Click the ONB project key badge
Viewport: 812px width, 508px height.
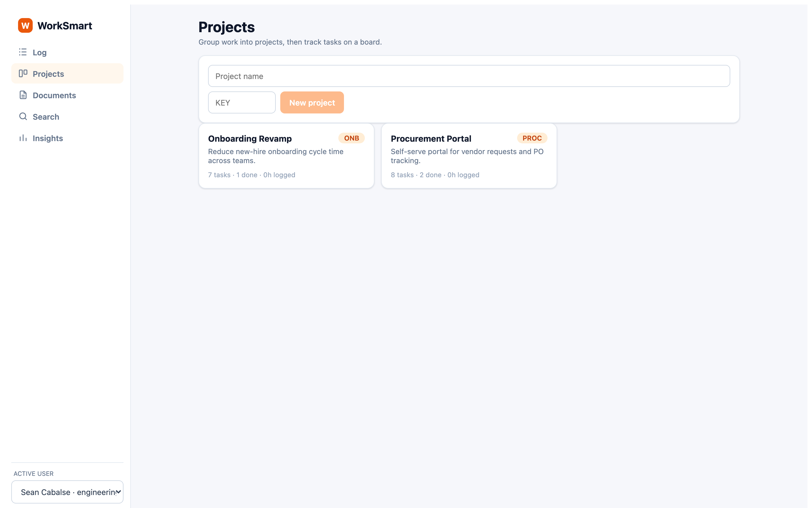click(x=351, y=138)
